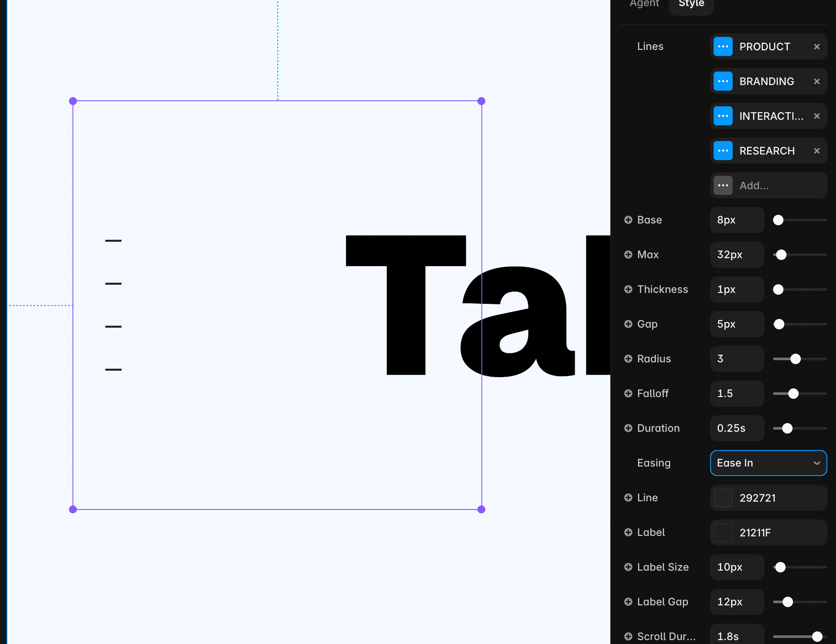Remove the PRODUCT line item

816,46
